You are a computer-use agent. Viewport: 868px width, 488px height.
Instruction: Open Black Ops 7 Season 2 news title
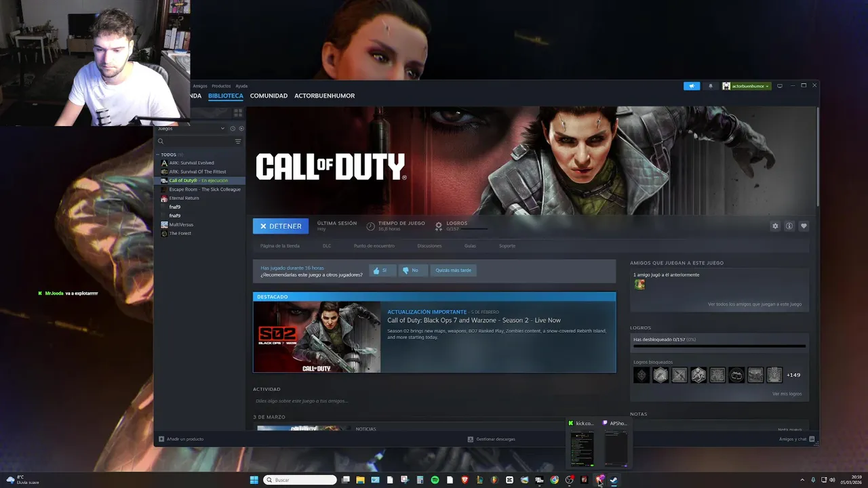point(474,320)
